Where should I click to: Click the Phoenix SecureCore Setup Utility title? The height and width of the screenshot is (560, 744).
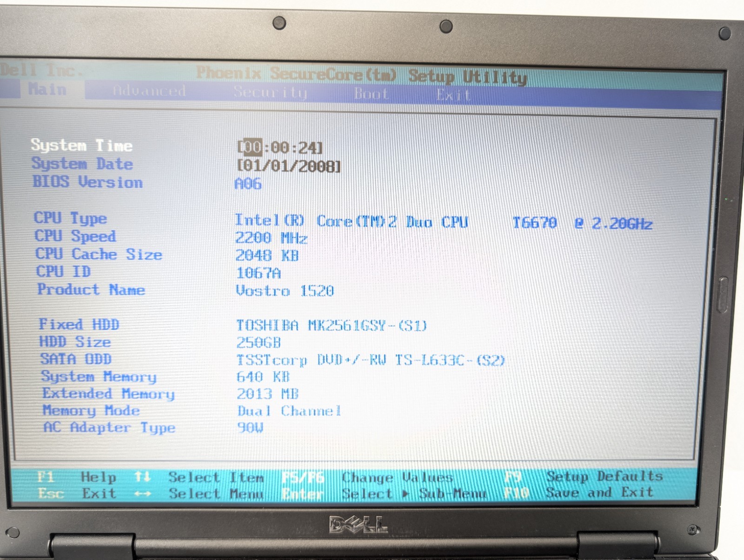point(361,75)
